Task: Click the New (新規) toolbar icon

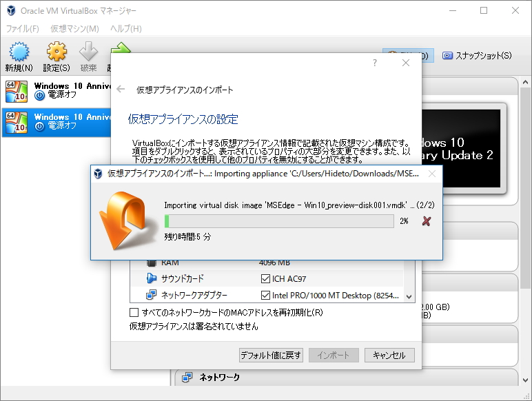Action: click(19, 52)
